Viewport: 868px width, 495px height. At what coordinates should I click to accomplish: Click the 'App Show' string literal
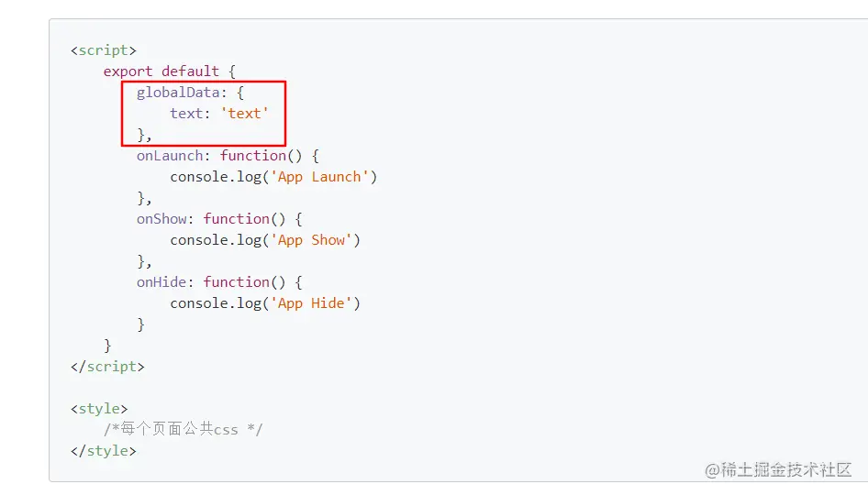tap(311, 240)
